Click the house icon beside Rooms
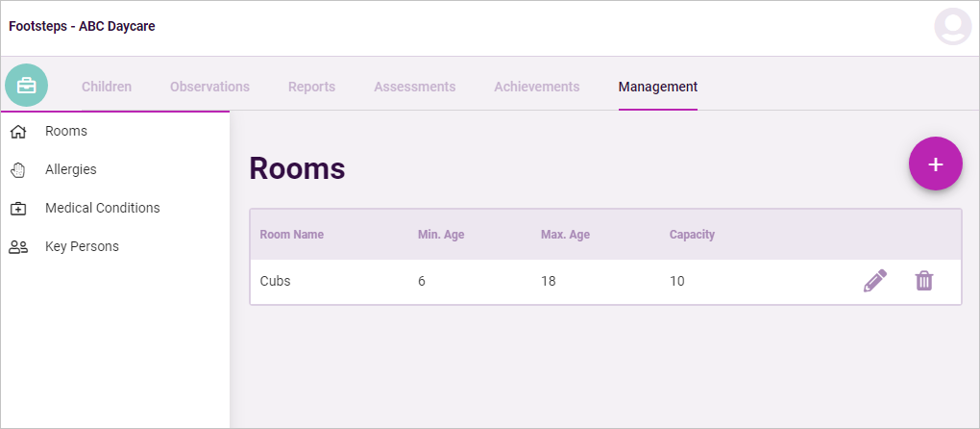 pos(19,132)
